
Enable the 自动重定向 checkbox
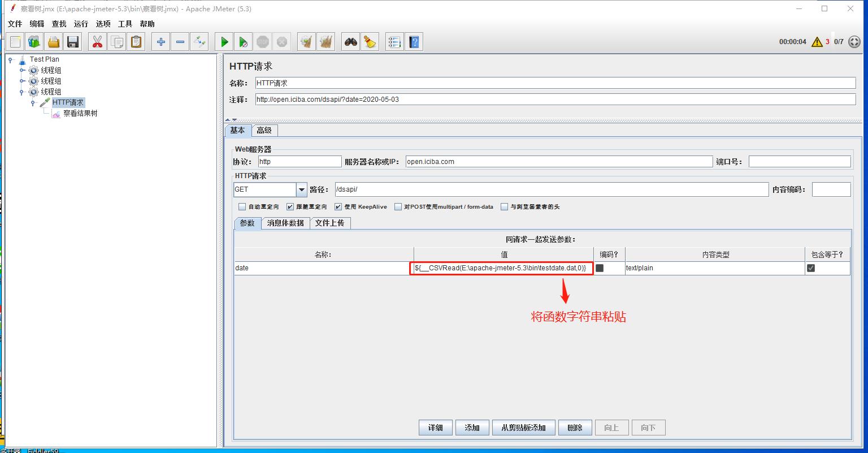(x=242, y=207)
